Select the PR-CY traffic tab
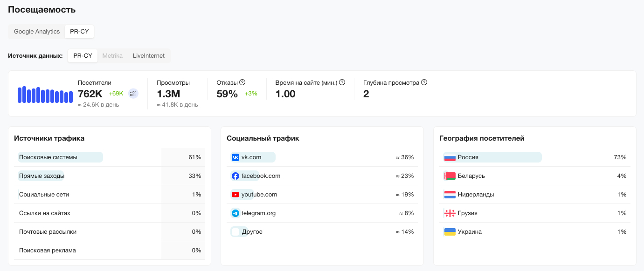This screenshot has height=271, width=644. (79, 32)
